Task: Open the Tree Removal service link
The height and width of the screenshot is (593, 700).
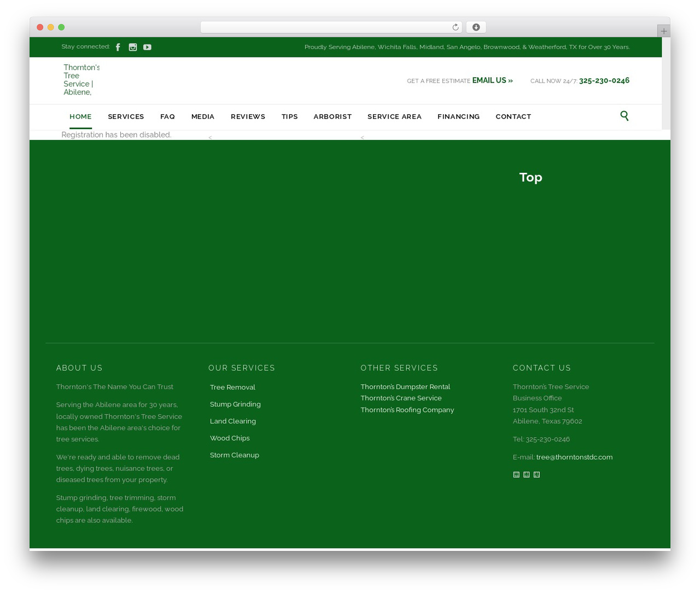Action: 232,387
